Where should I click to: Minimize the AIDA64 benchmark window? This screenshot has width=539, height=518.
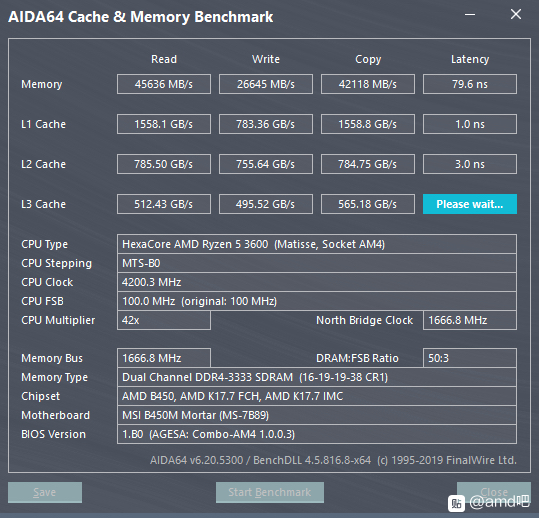[x=470, y=14]
